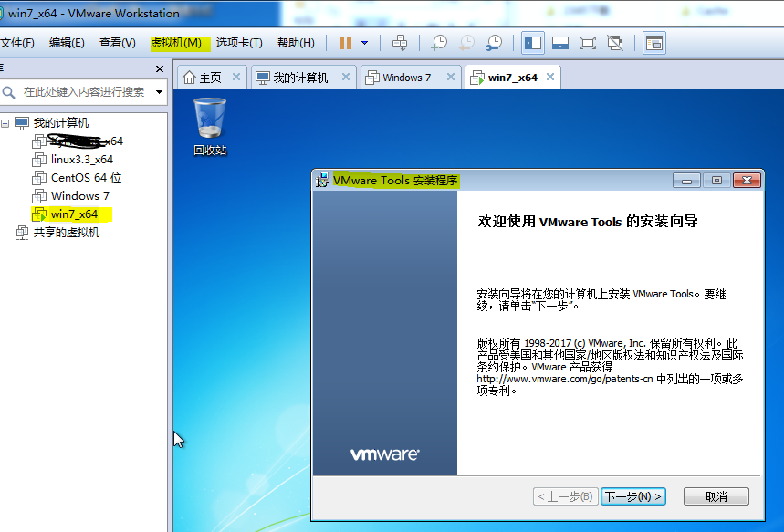Open the 虚拟机(M) menu
The height and width of the screenshot is (532, 784).
click(x=176, y=43)
